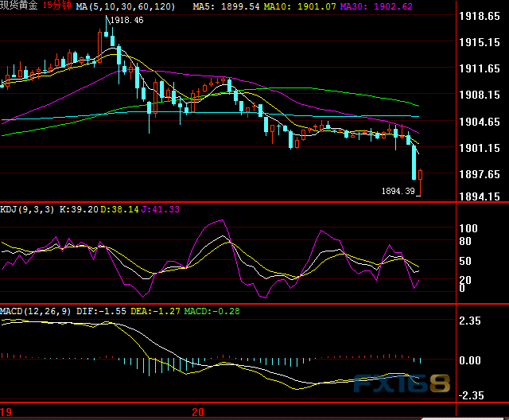Click the K:39.20 value in KDJ panel

coord(83,209)
